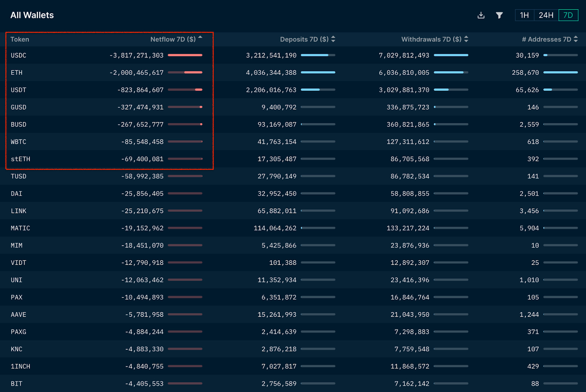Click the Token column header
This screenshot has width=586, height=392.
pyautogui.click(x=20, y=39)
